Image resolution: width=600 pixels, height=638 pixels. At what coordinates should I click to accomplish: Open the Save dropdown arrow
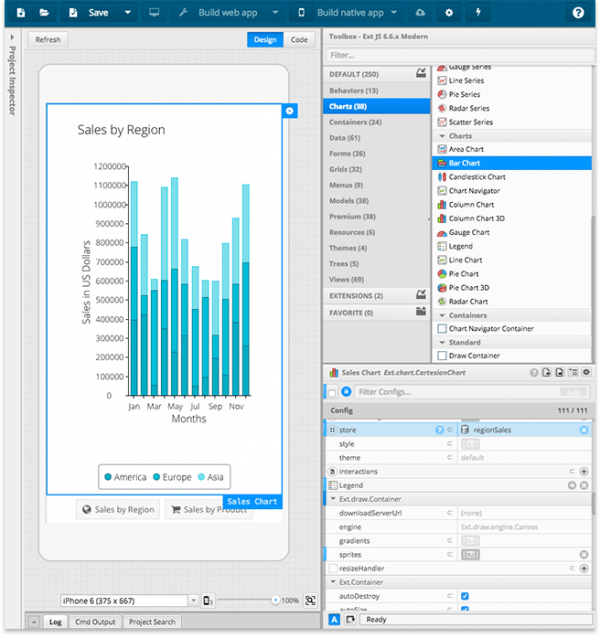click(x=127, y=13)
